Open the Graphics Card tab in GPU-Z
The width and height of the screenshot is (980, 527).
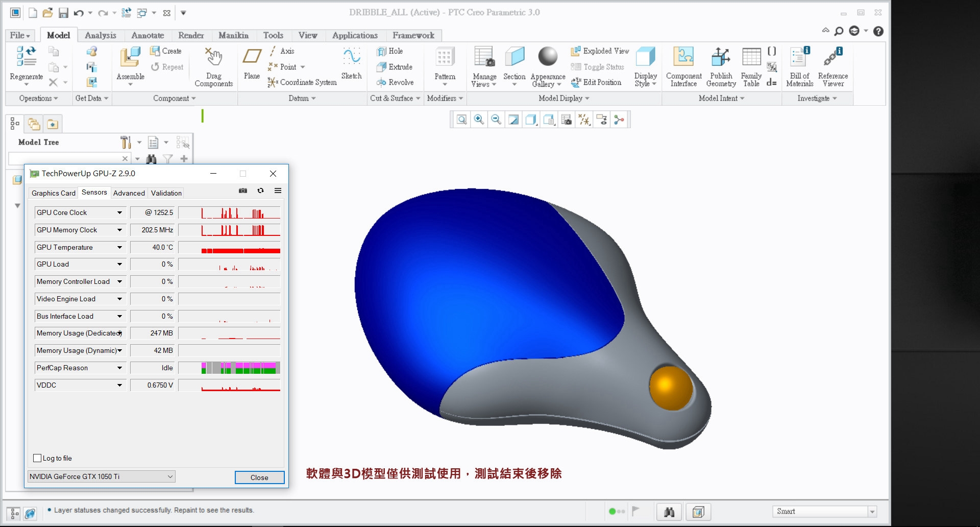tap(54, 193)
